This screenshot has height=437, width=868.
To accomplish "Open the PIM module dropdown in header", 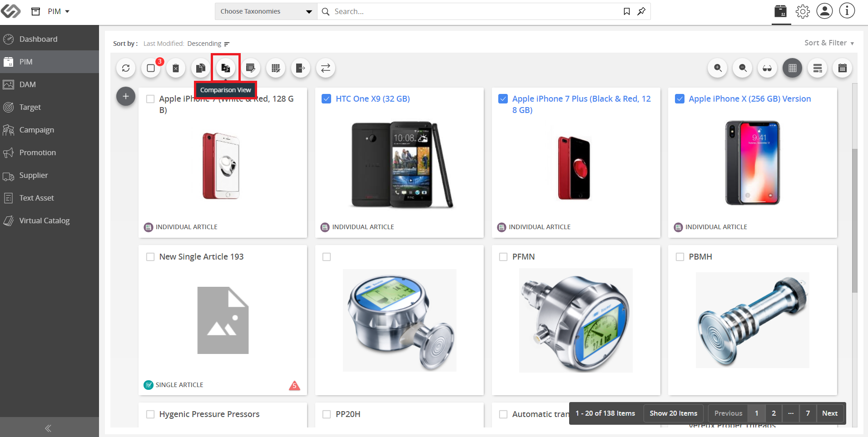I will [x=59, y=11].
